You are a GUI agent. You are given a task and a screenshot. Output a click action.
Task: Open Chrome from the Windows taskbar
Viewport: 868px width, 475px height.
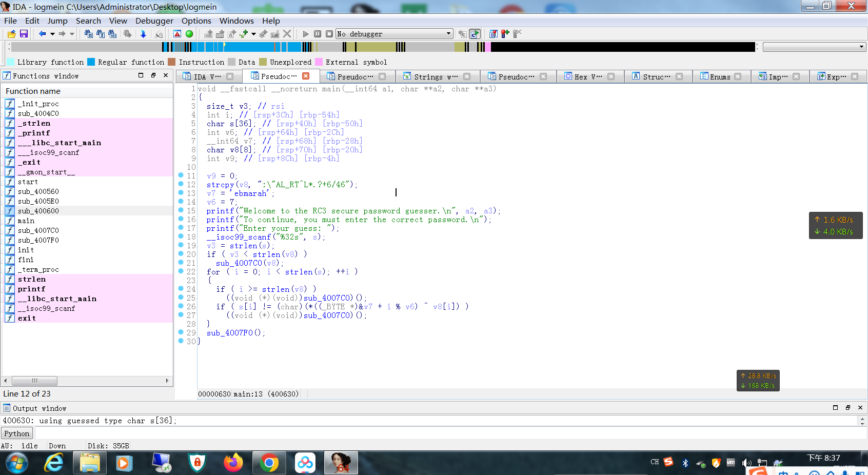pos(269,463)
